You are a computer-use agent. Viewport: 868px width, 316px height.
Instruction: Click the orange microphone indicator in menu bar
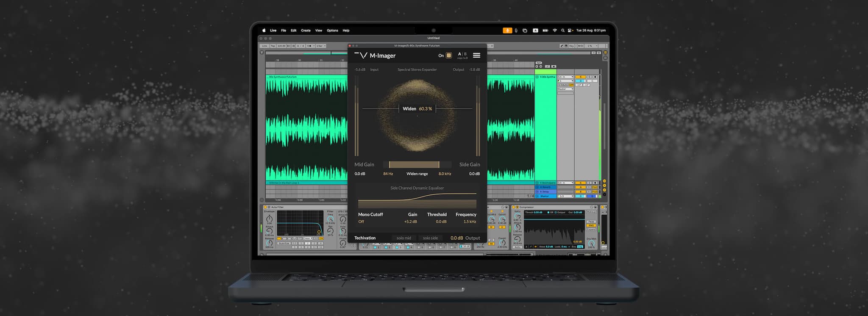[507, 30]
